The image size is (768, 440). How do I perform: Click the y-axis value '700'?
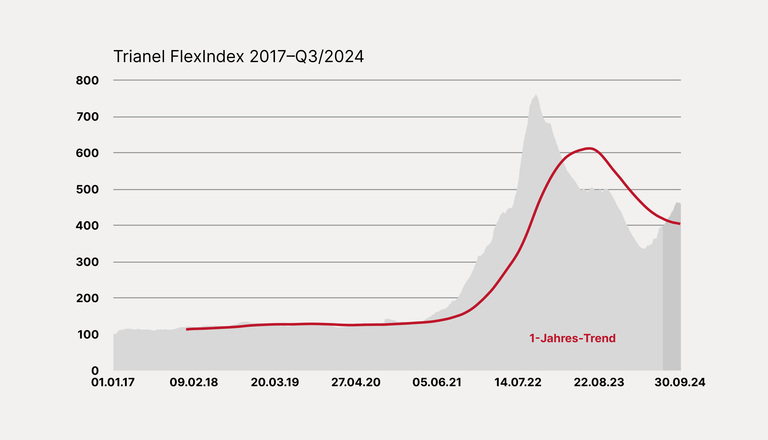pos(87,117)
